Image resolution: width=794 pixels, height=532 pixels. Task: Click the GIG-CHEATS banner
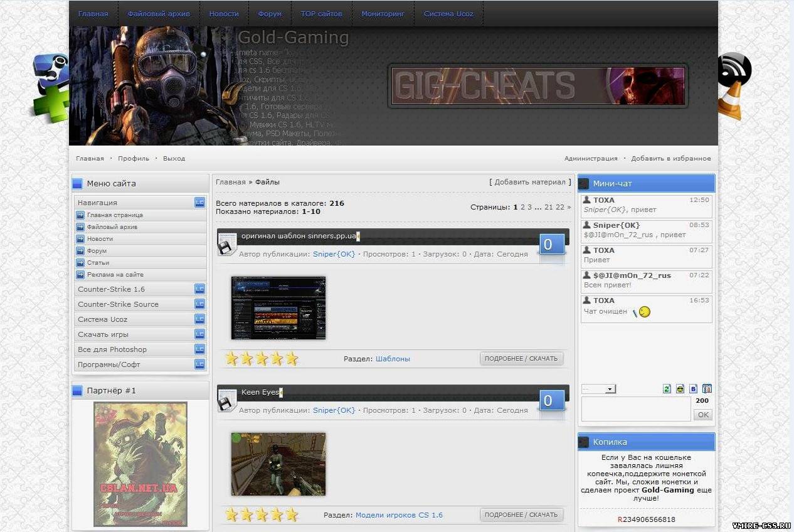coord(538,86)
